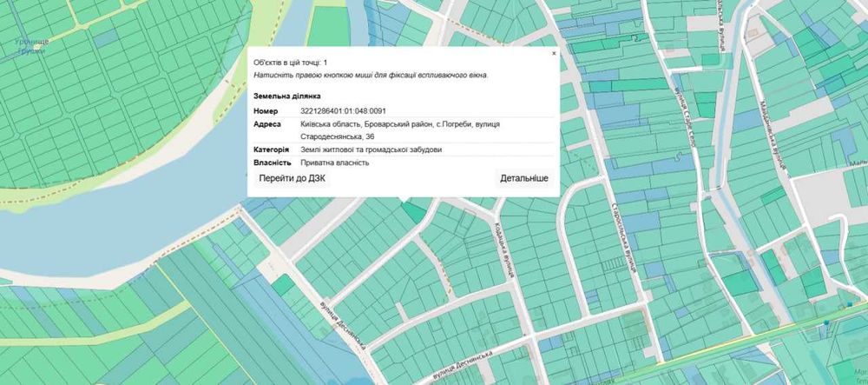This screenshot has height=385, width=868.
Task: Click the 'Майданівська вулиця' street label
Action: pyautogui.click(x=773, y=136)
